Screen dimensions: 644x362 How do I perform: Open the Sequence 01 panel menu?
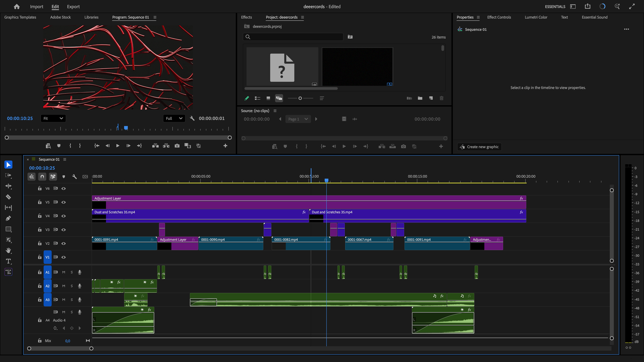65,160
